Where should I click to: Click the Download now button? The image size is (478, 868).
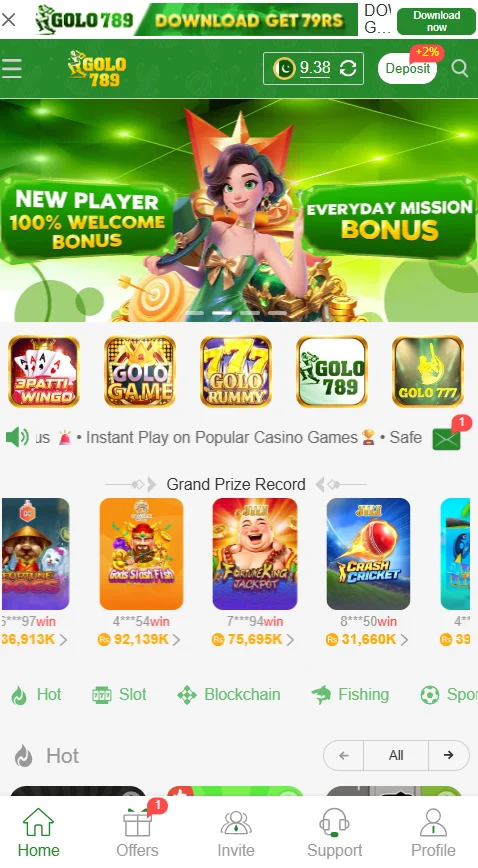point(436,20)
